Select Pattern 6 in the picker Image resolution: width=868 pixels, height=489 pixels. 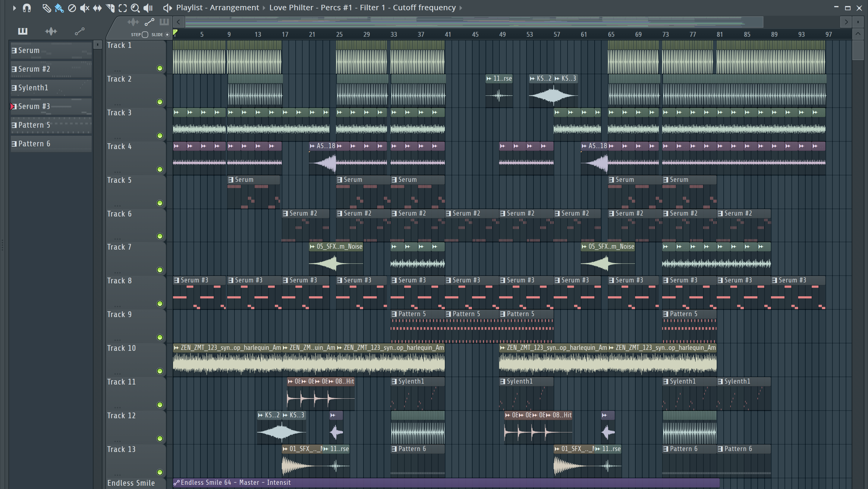[x=51, y=144]
